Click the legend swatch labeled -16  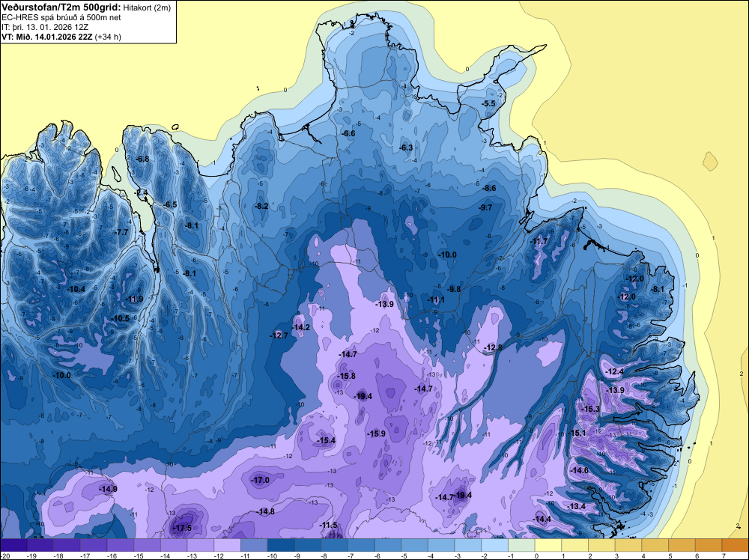(x=121, y=545)
